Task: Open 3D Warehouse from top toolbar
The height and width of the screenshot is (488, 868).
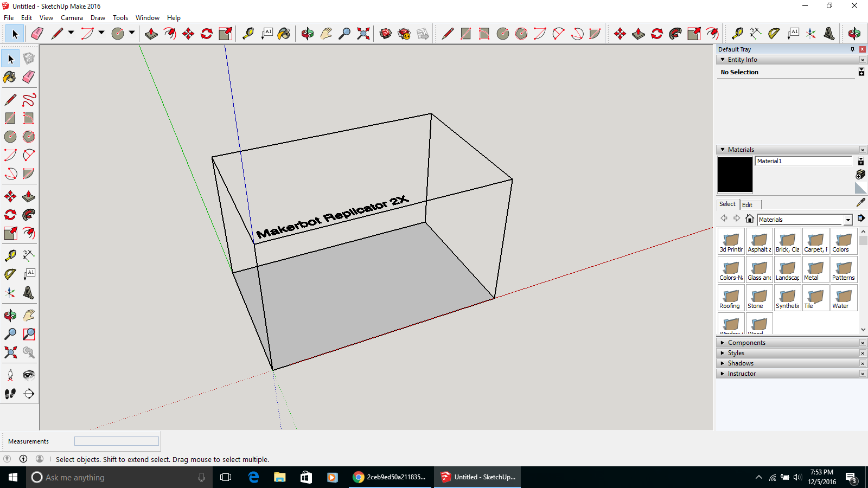Action: tap(386, 34)
